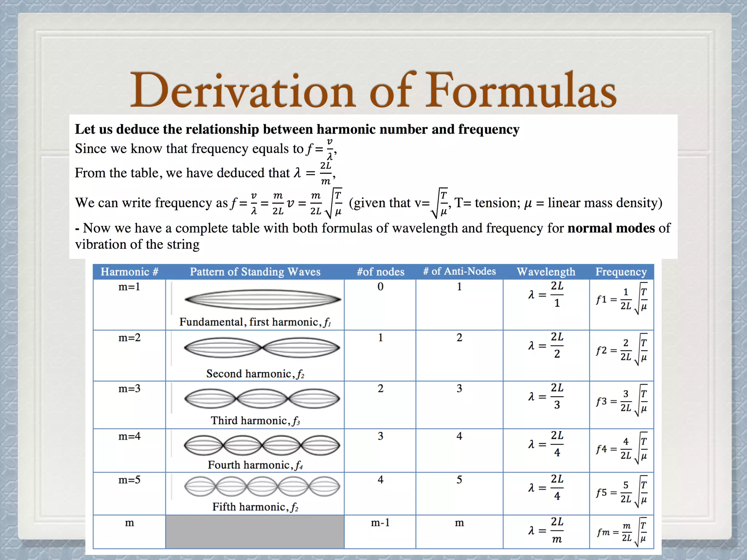Select the 'Pattern of Standing Waves' header
This screenshot has height=560, width=747.
(255, 272)
